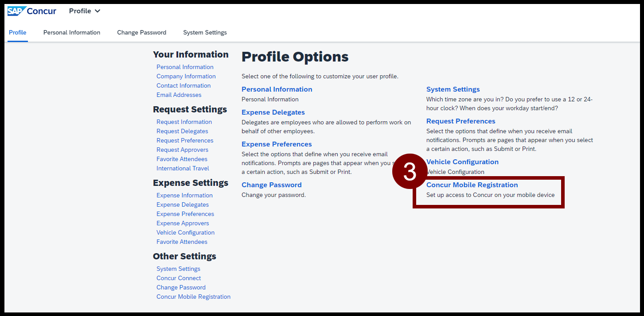
Task: Open Vehicle Configuration in sidebar
Action: tap(185, 232)
